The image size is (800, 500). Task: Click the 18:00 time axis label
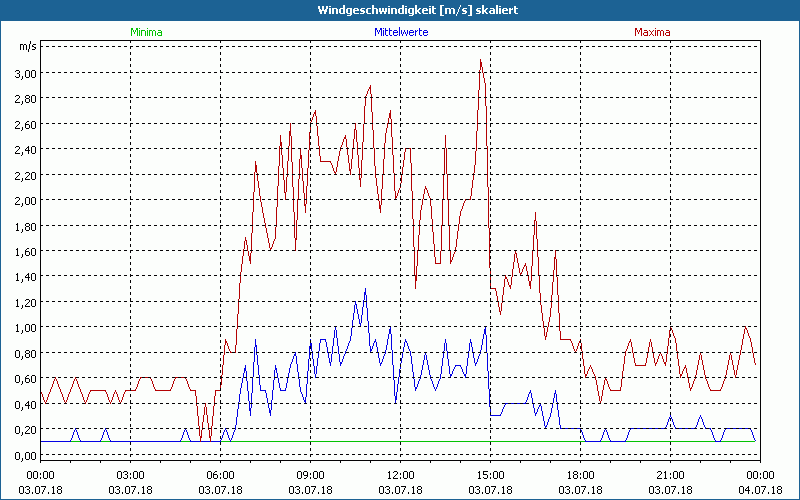580,475
